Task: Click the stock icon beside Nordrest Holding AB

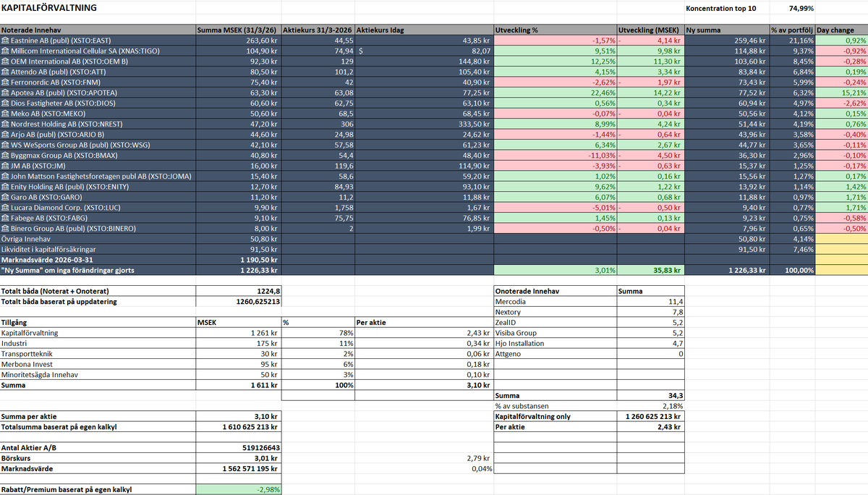Action: pos(5,124)
